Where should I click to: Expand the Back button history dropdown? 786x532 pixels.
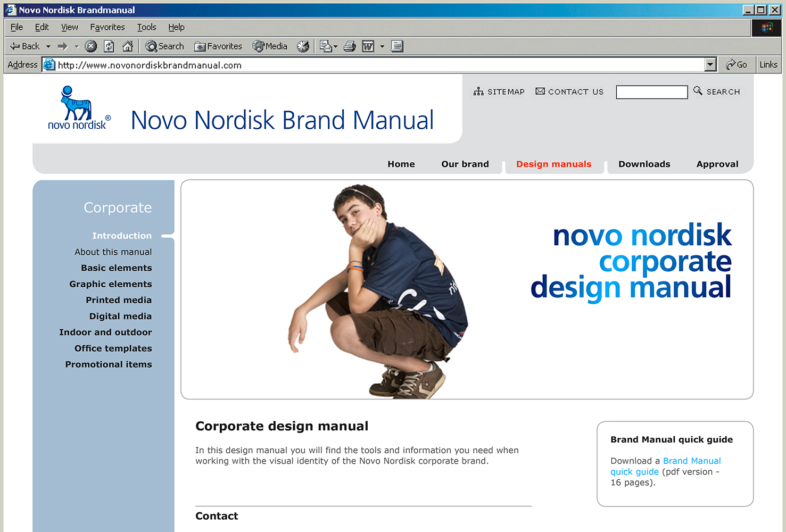[48, 46]
